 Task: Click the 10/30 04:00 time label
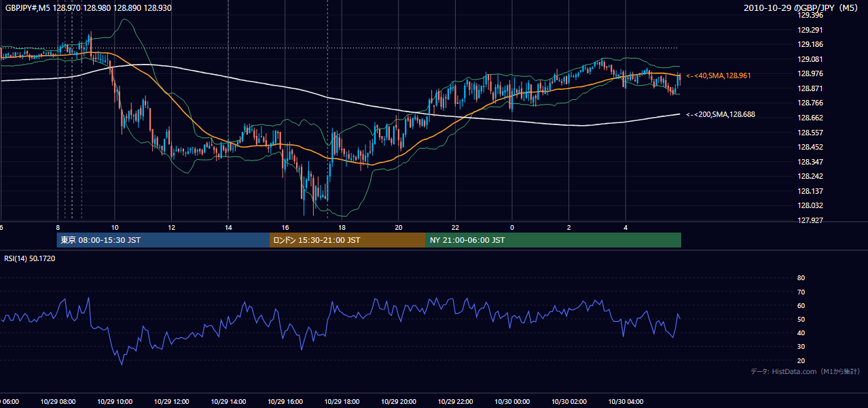coord(626,402)
